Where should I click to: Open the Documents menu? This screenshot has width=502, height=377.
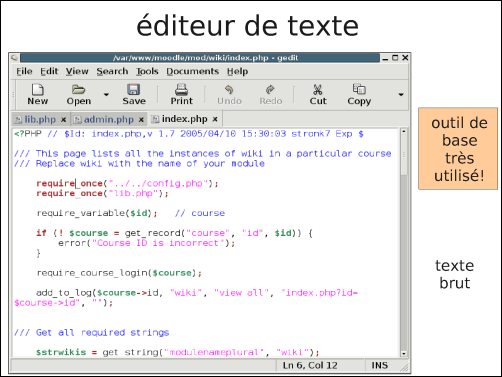193,71
